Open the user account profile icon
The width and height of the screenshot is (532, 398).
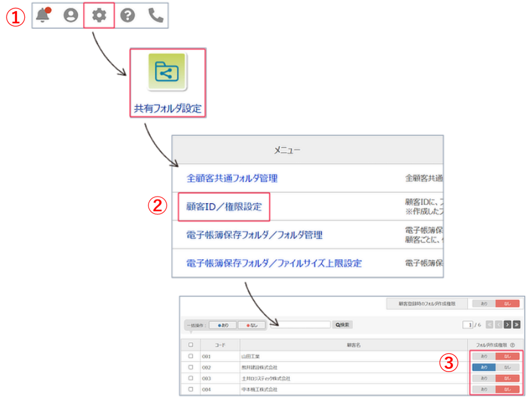click(71, 15)
